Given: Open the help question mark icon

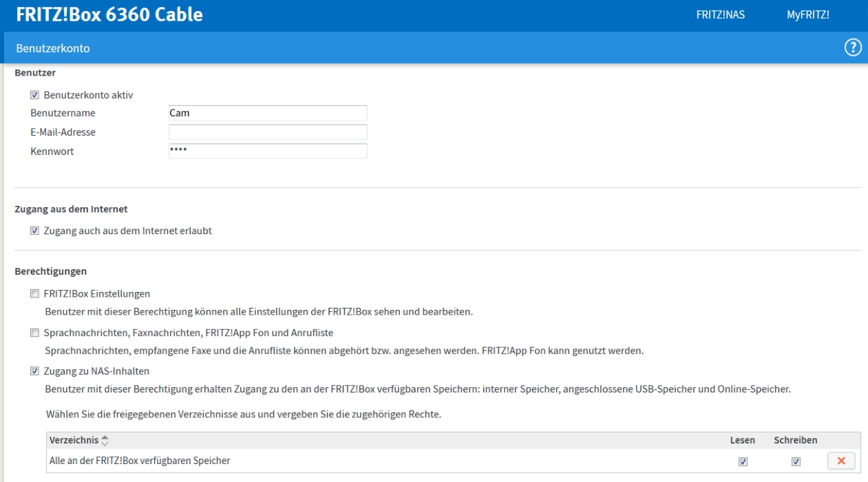Looking at the screenshot, I should (x=853, y=48).
